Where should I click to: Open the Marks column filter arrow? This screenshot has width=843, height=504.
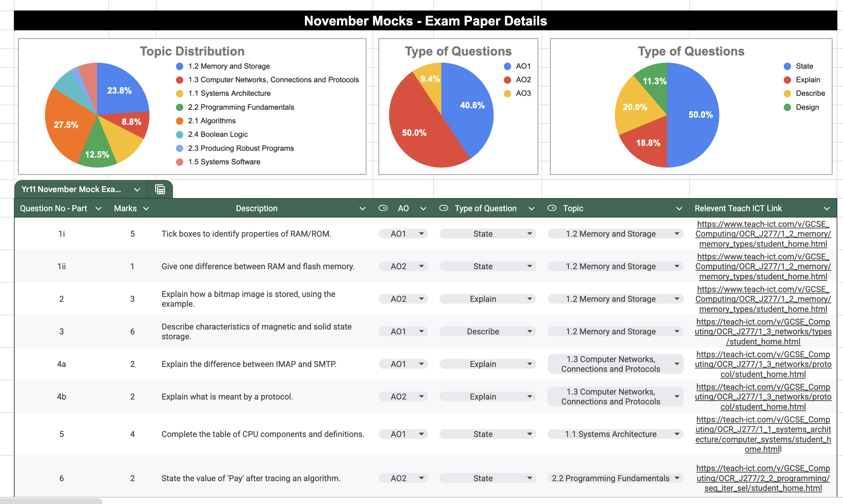click(146, 209)
